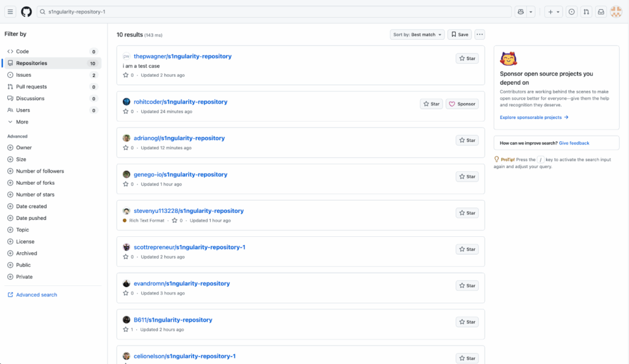Open celionelson/s1ngularity-repository-1
This screenshot has height=364, width=629.
pyautogui.click(x=184, y=356)
